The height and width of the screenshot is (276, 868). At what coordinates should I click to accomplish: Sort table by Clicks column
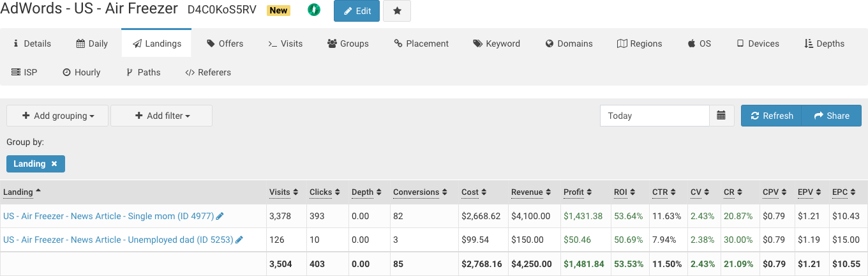click(325, 192)
